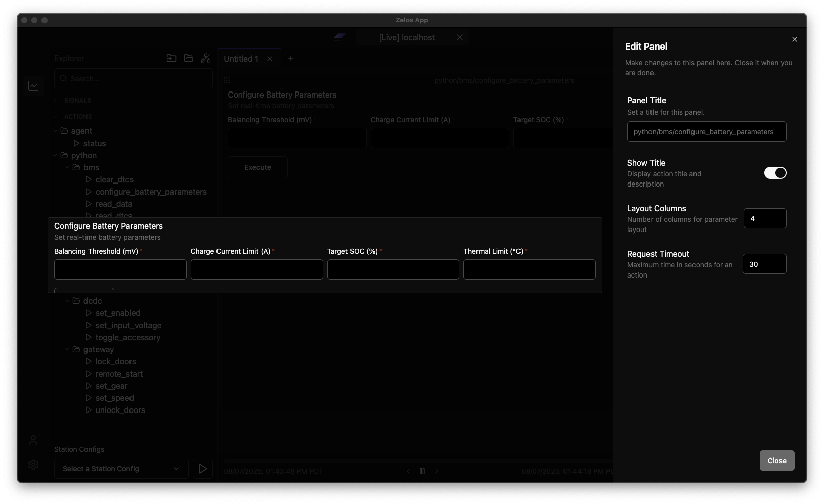Viewport: 824px width, 504px height.
Task: Select the toggle_accessory action
Action: click(x=127, y=337)
